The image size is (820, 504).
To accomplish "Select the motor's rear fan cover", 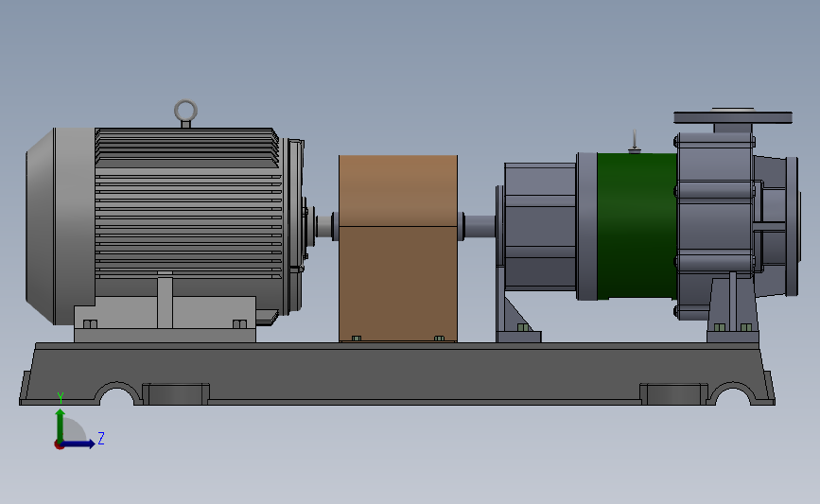I will point(61,226).
